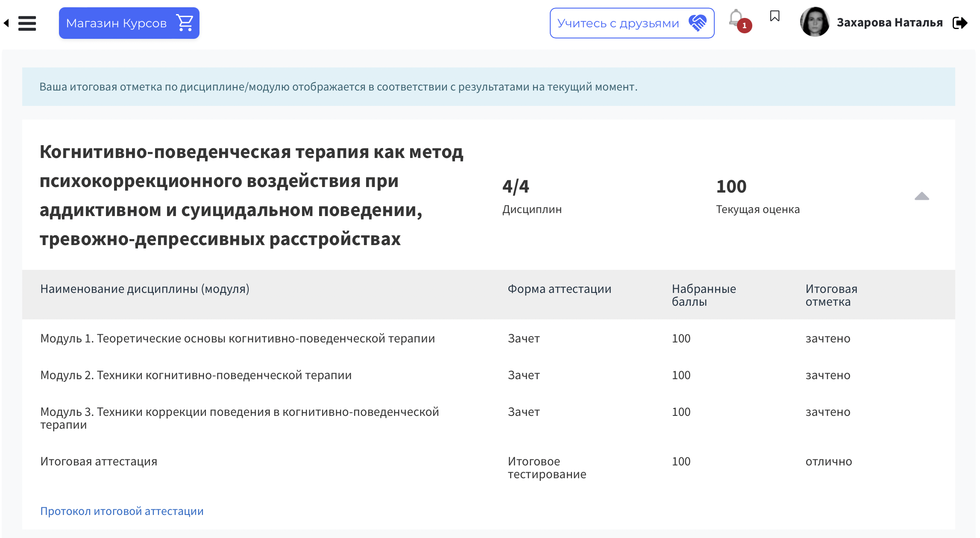Click Учитесь с друзьями button

click(618, 23)
